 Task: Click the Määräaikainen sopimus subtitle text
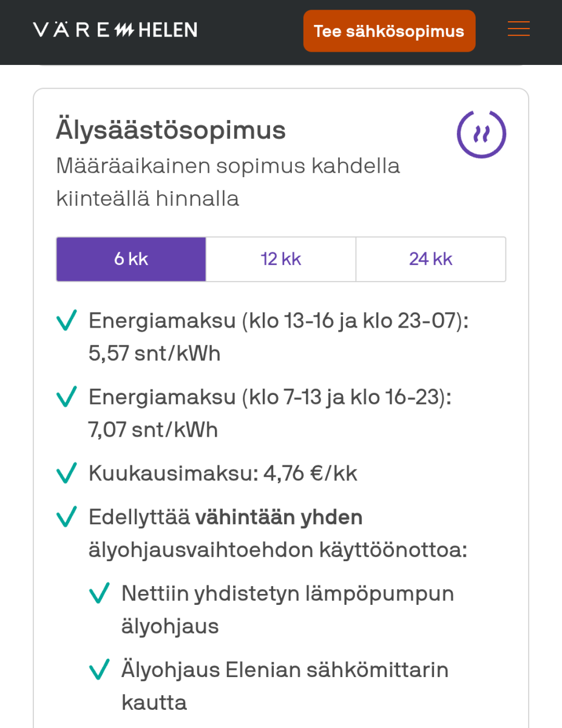point(228,182)
